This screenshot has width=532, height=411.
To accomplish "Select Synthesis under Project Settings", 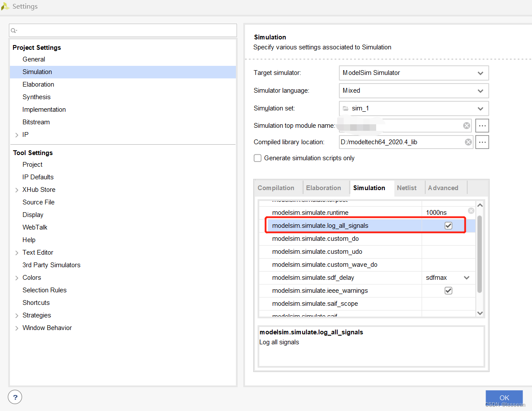I will [36, 97].
